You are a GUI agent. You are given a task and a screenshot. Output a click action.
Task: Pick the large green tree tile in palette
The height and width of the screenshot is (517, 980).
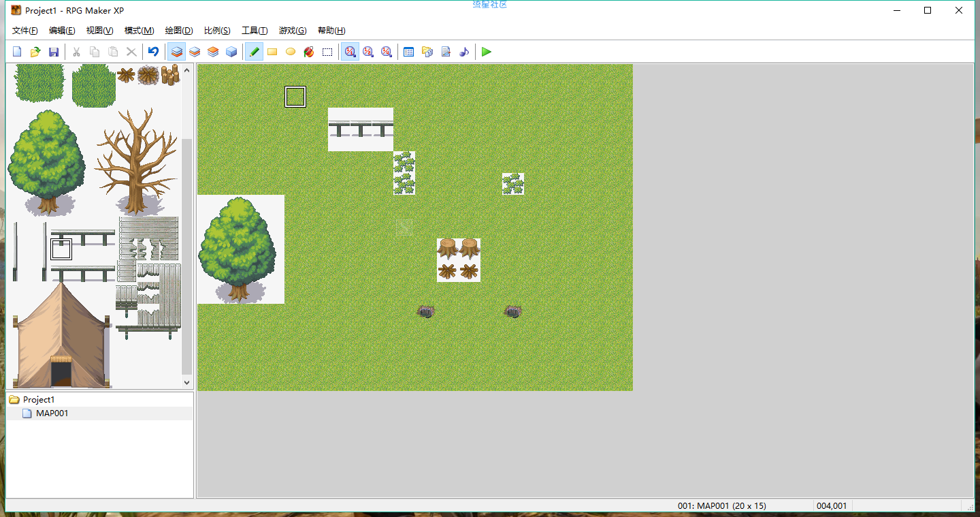pos(46,162)
